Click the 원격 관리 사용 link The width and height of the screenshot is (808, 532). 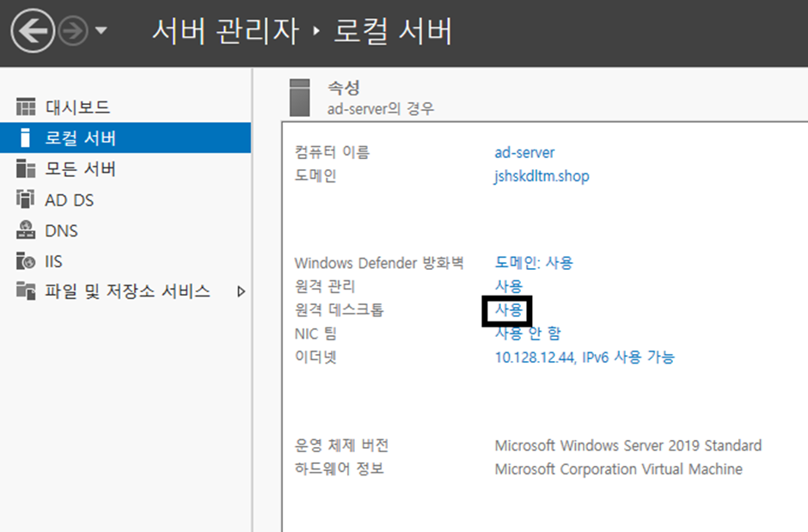pyautogui.click(x=508, y=285)
